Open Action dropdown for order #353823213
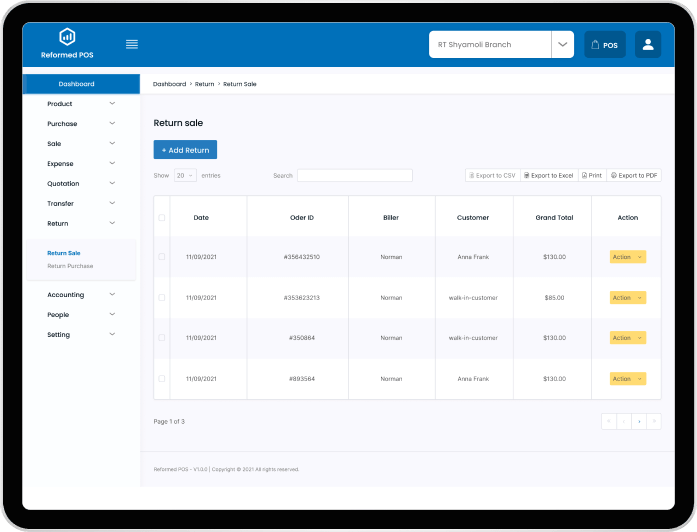 tap(627, 298)
